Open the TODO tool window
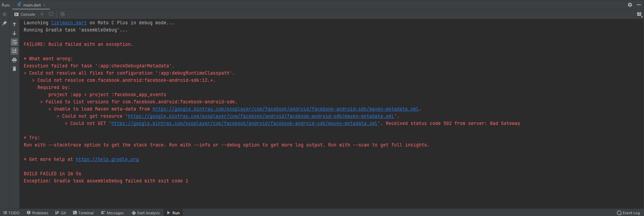The width and height of the screenshot is (644, 216). (11, 213)
